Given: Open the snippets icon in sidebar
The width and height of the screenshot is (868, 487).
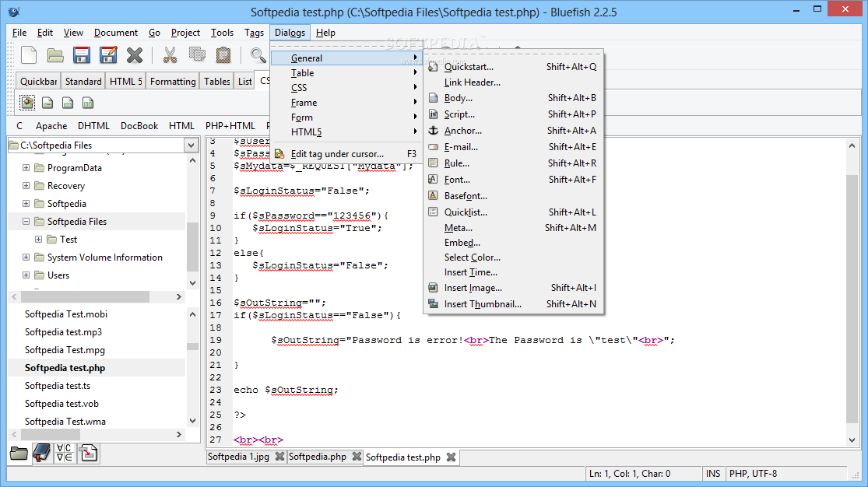Looking at the screenshot, I should point(88,454).
